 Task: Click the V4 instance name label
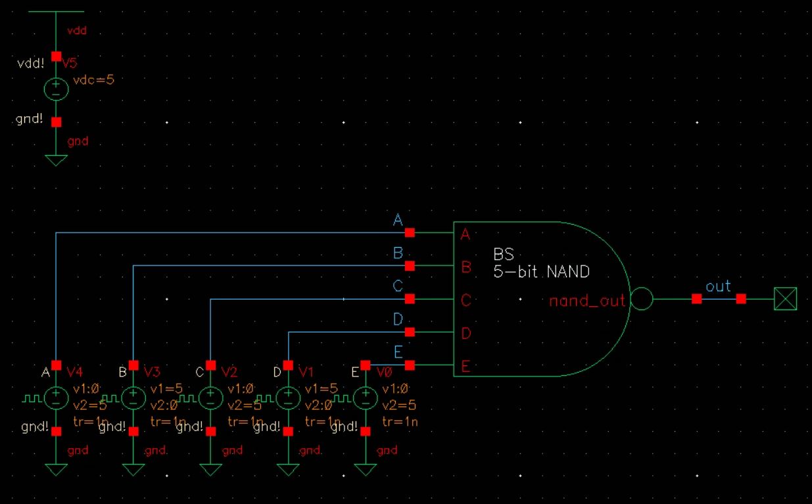click(x=74, y=372)
